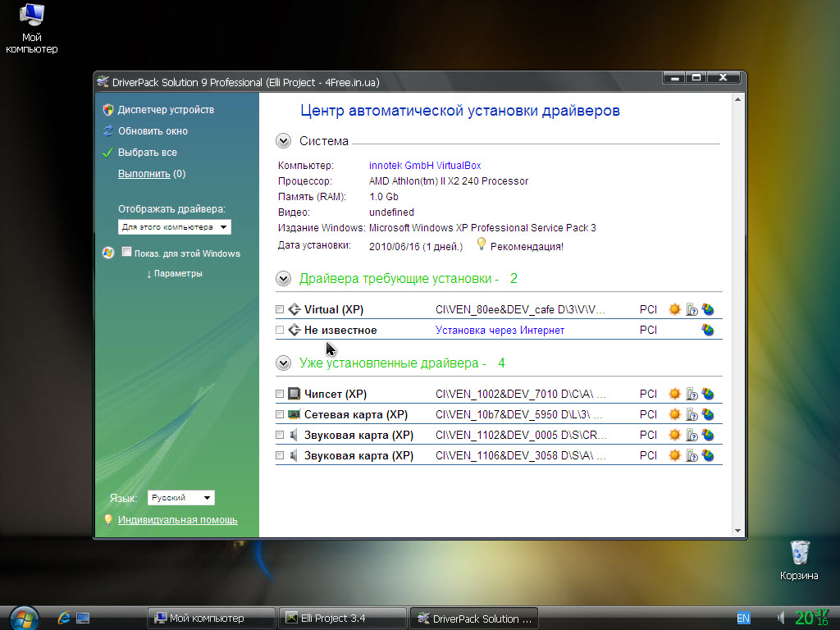The width and height of the screenshot is (840, 630).
Task: Click the sun icon in Чипсет (XP) row
Action: (674, 394)
